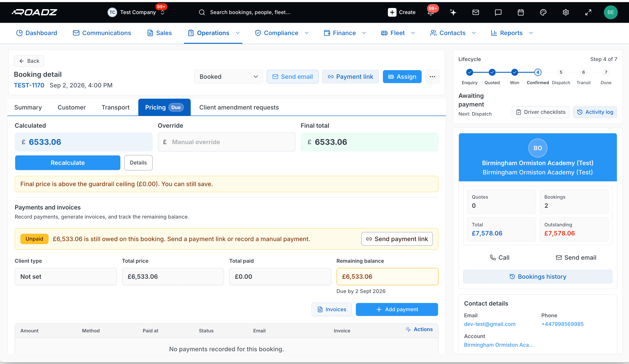Open booking reference TEST-1170
Image resolution: width=629 pixels, height=364 pixels.
29,85
